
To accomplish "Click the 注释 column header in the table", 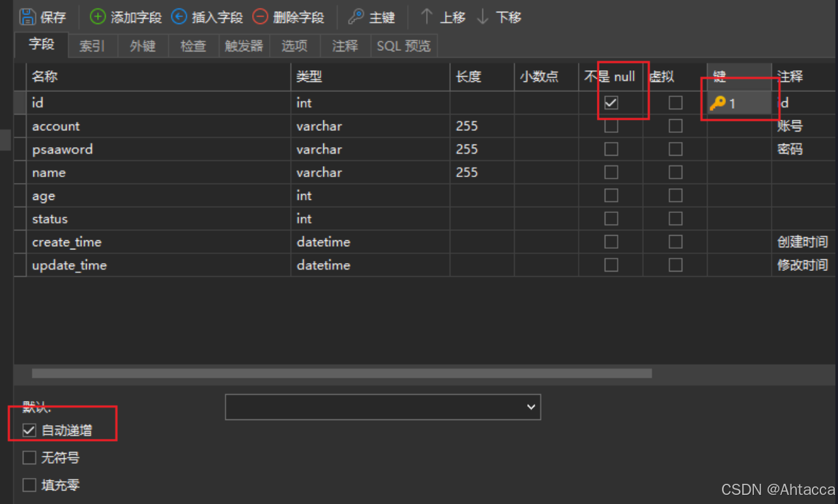I will pos(804,77).
